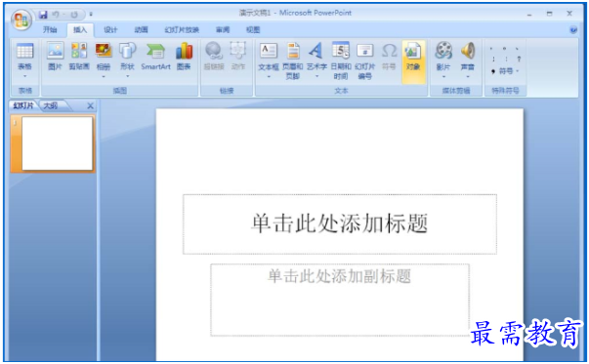This screenshot has height=364, width=589.
Task: Click the title placeholder 单击此处添加标题
Action: coord(340,224)
